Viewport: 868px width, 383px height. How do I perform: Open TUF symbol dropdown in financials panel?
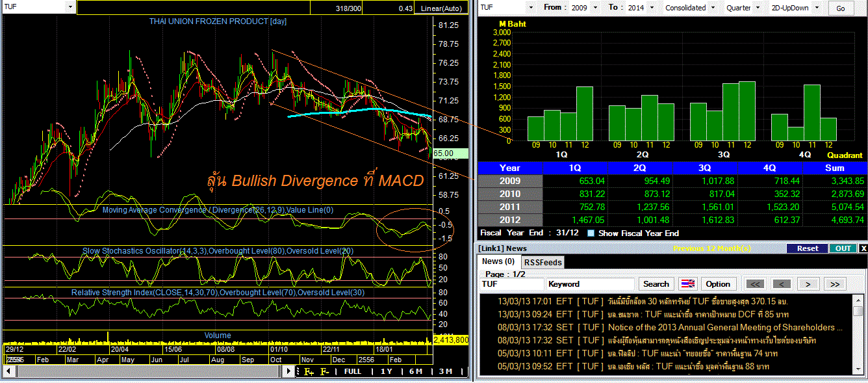point(531,8)
